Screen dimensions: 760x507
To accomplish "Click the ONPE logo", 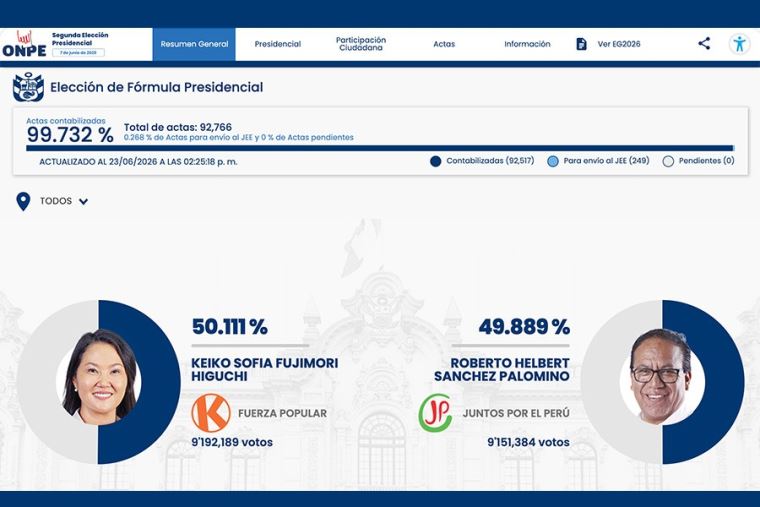I will (24, 44).
